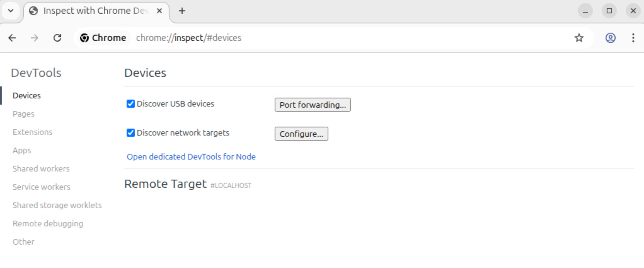This screenshot has width=644, height=268.
Task: Switch to Pages in DevTools sidebar
Action: 23,114
